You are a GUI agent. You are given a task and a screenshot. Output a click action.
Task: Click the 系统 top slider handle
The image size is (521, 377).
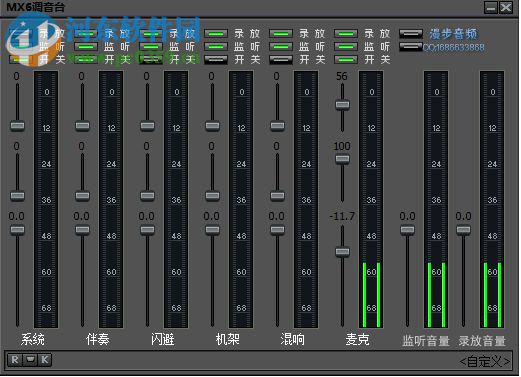(17, 126)
